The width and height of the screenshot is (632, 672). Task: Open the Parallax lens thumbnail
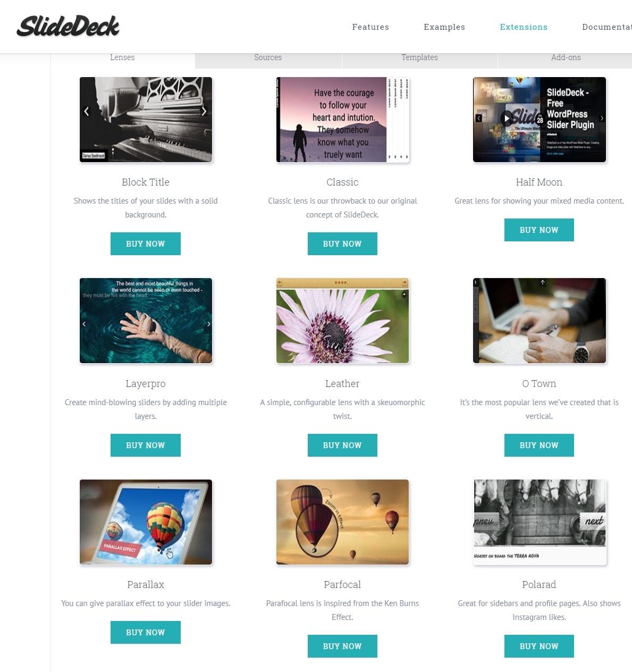146,522
